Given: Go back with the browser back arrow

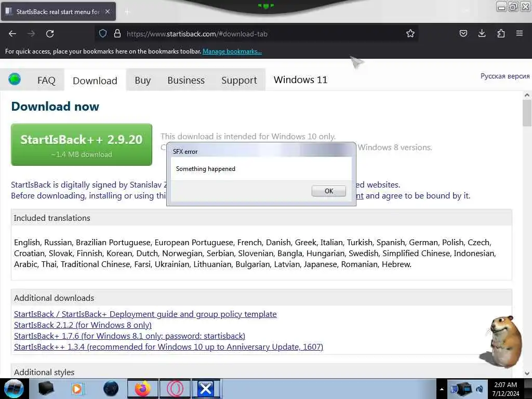Looking at the screenshot, I should (x=12, y=34).
